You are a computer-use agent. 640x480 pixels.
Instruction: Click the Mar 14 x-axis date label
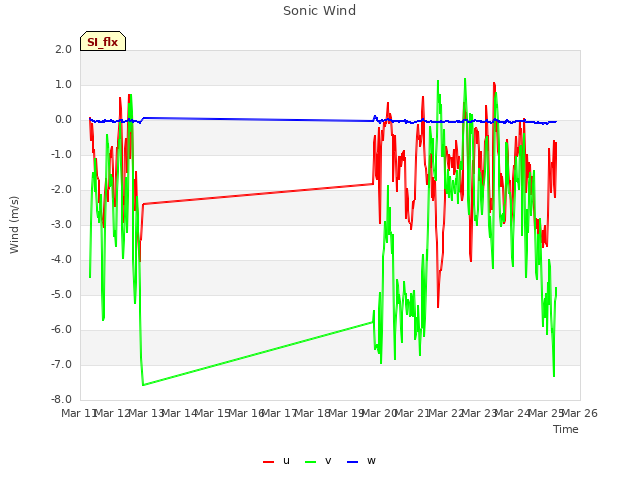(180, 413)
